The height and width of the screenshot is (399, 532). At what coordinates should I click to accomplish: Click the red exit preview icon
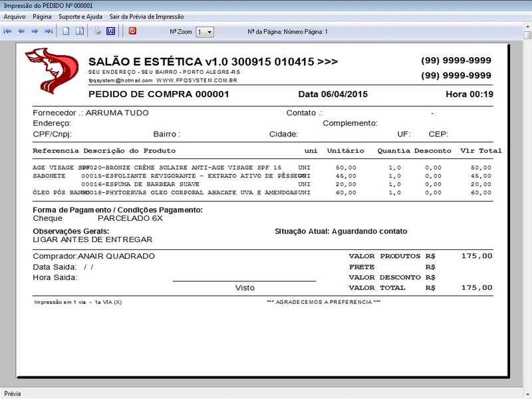[132, 31]
